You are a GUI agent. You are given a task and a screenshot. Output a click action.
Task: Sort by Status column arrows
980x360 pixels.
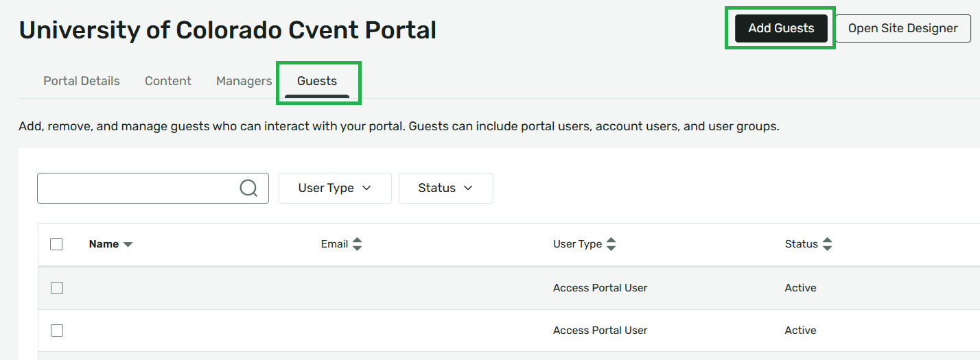point(827,244)
